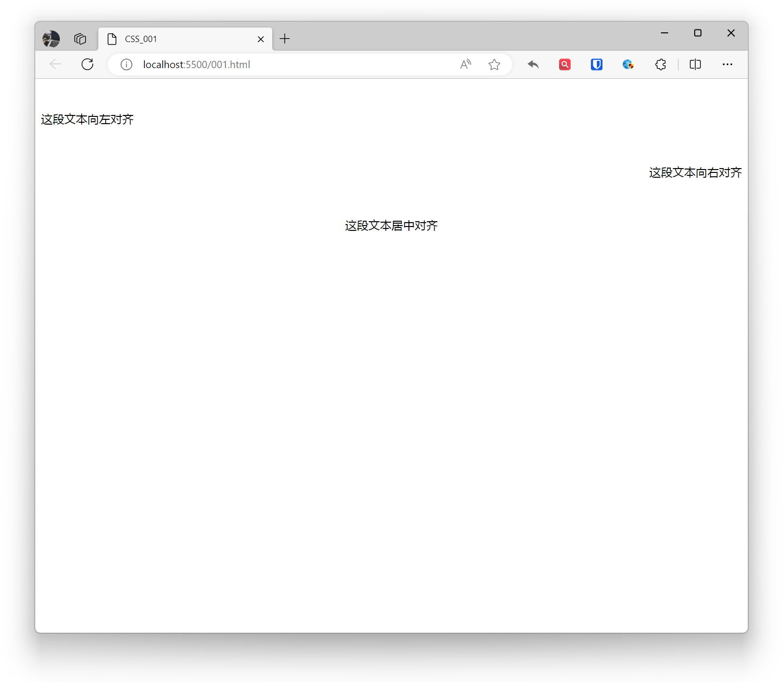
Task: Activate Read aloud in the address bar
Action: pyautogui.click(x=465, y=64)
